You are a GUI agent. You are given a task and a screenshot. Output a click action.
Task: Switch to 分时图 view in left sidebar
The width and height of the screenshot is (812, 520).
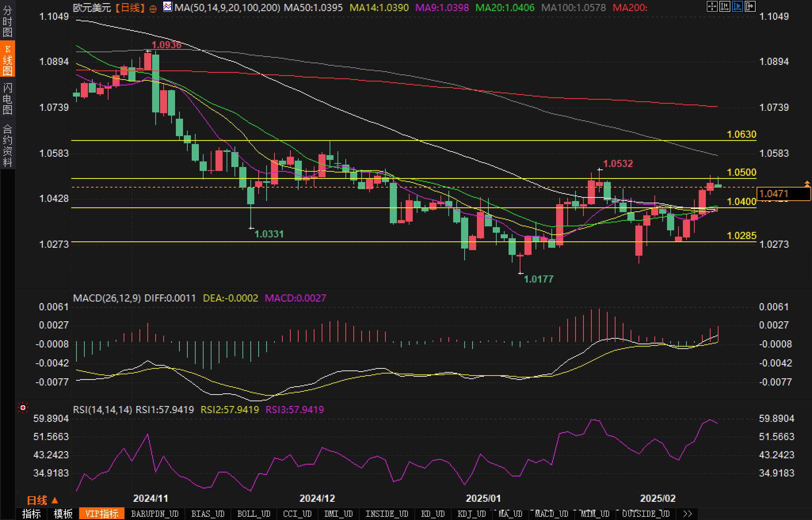click(x=8, y=21)
